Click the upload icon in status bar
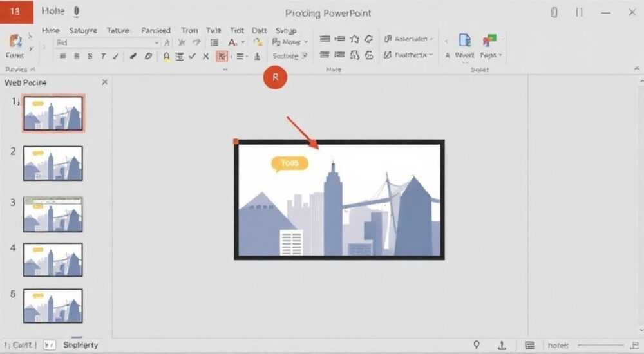Viewport: 644px width, 354px height. coord(502,346)
